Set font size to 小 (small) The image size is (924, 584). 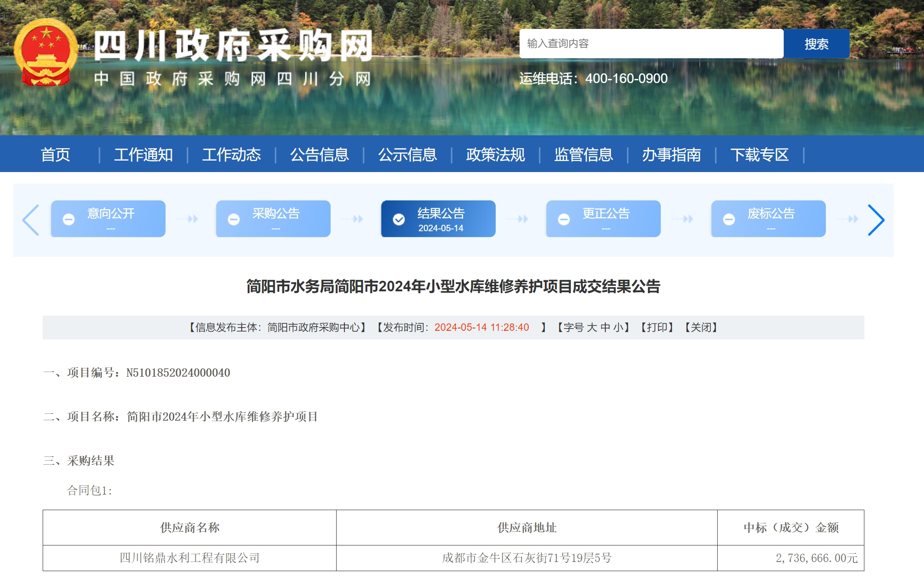point(618,328)
